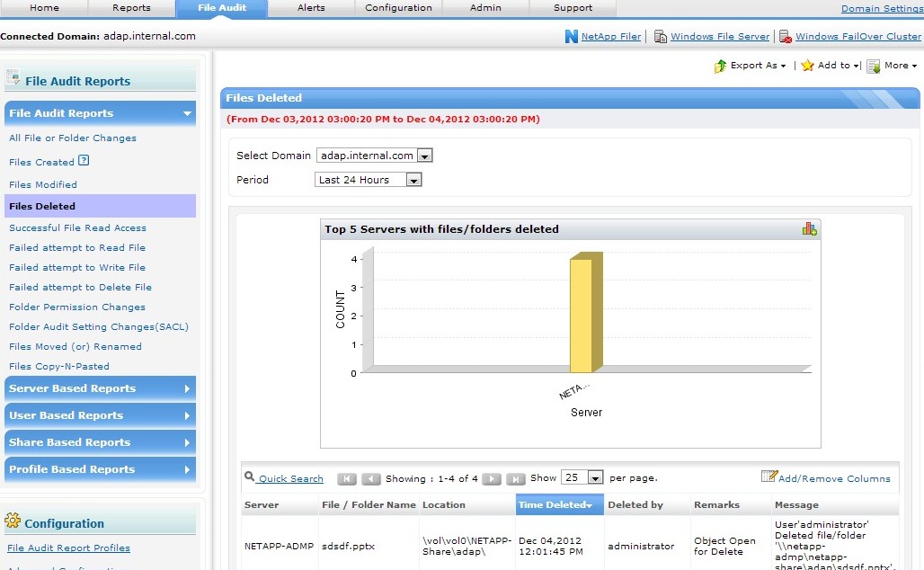Viewport: 924px width, 570px height.
Task: Open the Configuration tab
Action: click(x=398, y=8)
